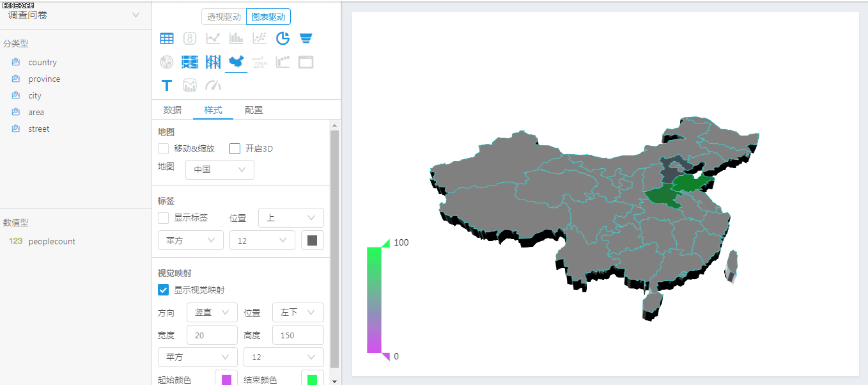Select the funnel chart icon
Viewport: 868px width, 385px height.
[x=306, y=38]
